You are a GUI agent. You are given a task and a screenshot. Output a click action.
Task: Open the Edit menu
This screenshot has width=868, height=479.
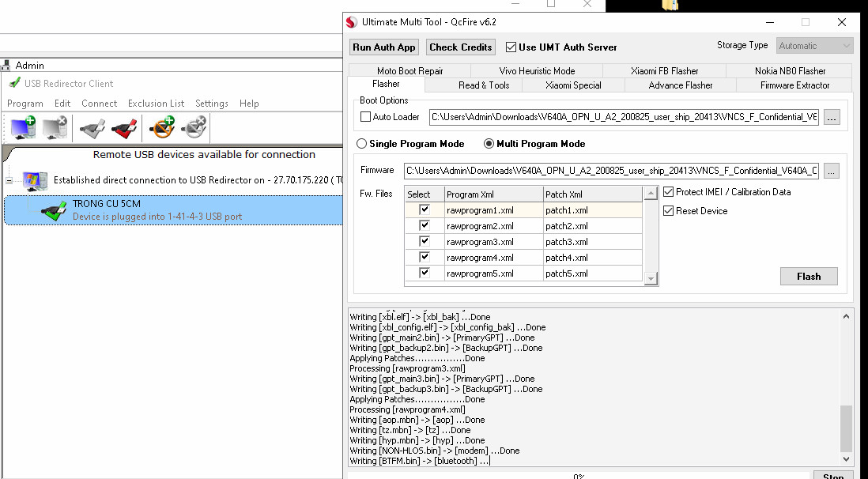[62, 104]
